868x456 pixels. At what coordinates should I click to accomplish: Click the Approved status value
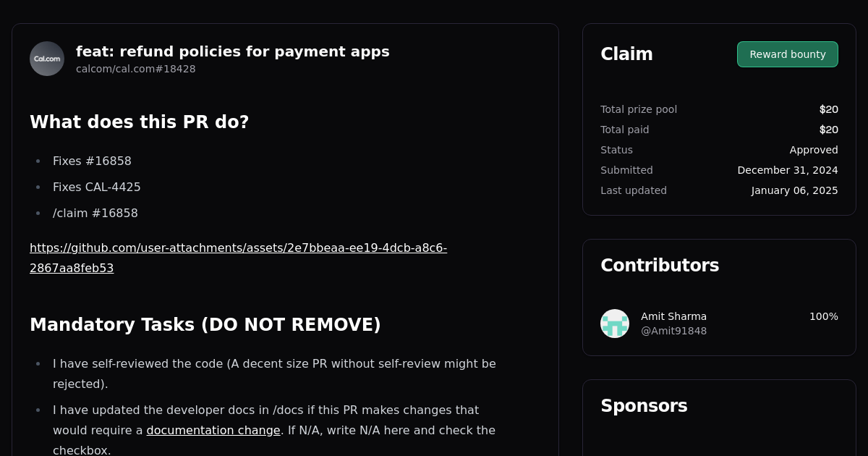[x=814, y=150]
